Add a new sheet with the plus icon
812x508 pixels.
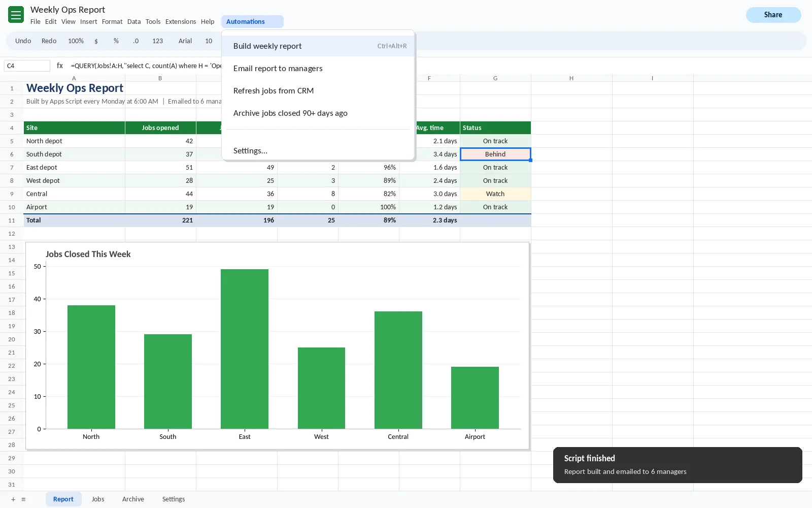pos(13,499)
